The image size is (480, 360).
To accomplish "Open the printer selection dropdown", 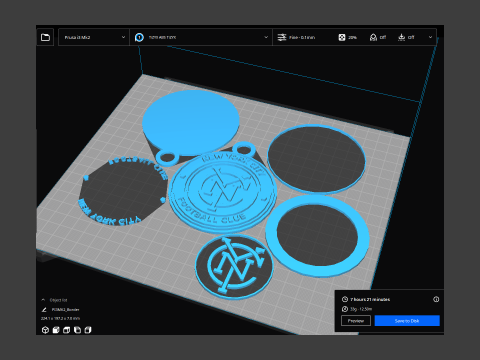I will coord(94,37).
